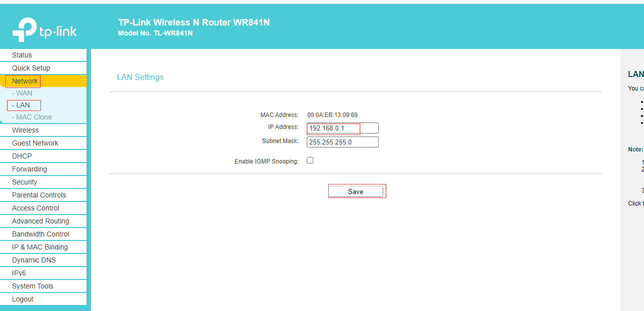Open the Access Control menu
This screenshot has height=311, width=644.
click(43, 208)
